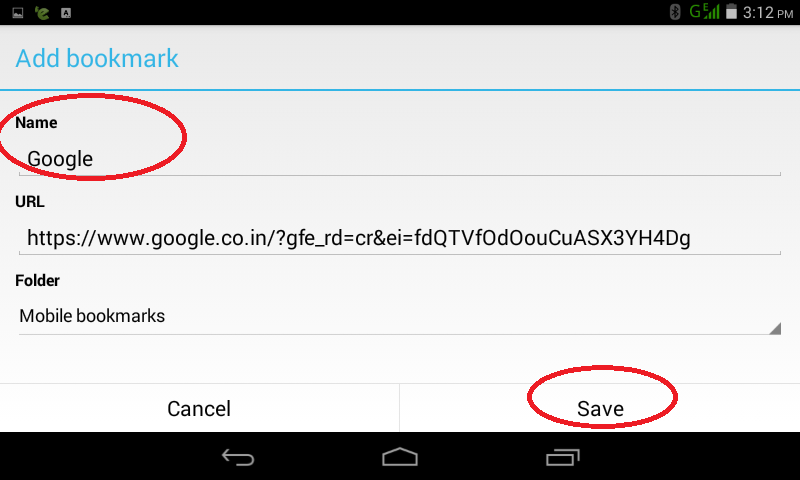Tap the Bluetooth status bar icon
Screen dimensions: 800x480
point(675,12)
